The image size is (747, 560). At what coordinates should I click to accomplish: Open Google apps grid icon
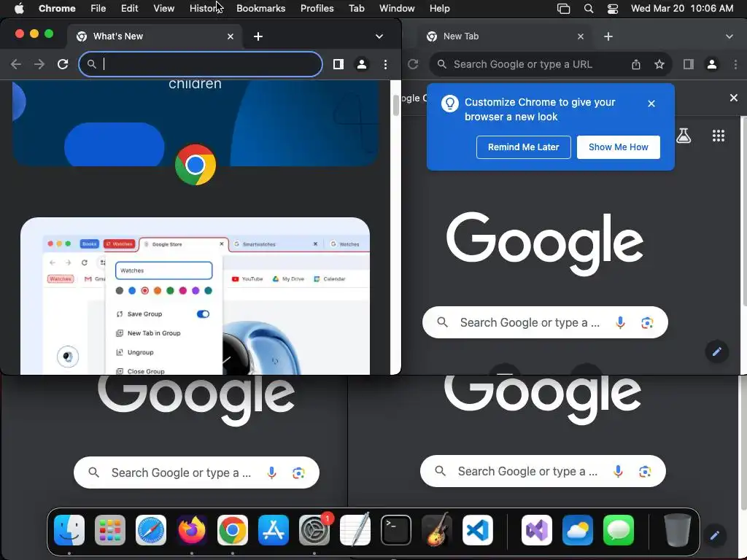tap(719, 136)
